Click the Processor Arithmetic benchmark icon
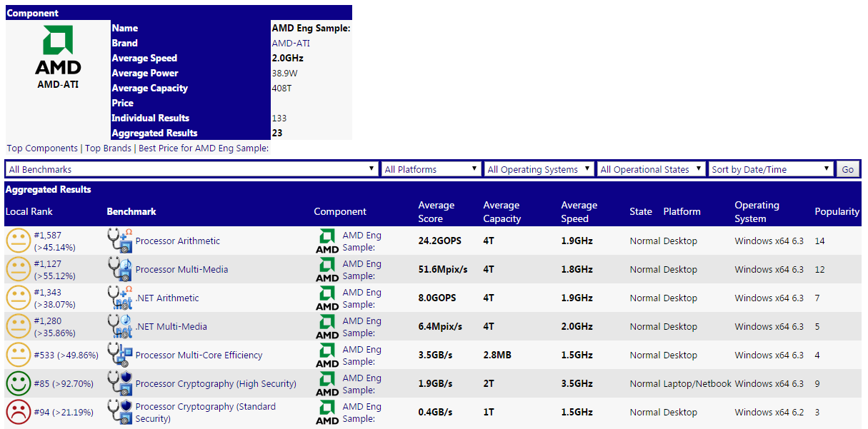 point(120,241)
